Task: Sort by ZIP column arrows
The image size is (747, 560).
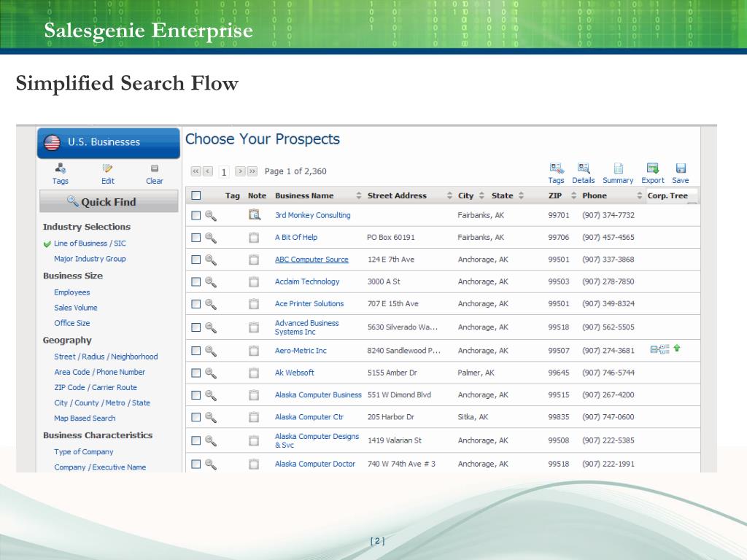Action: 573,195
